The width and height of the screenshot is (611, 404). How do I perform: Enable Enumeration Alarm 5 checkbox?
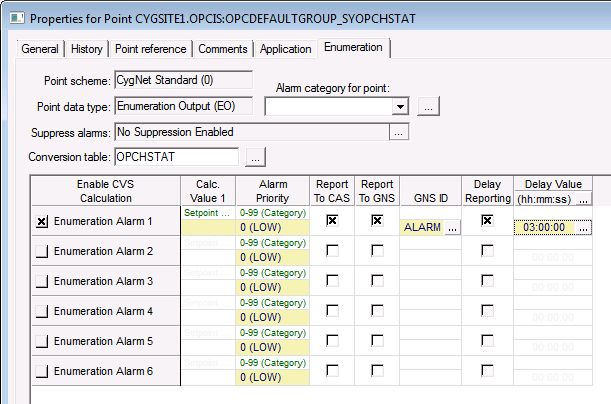(x=42, y=341)
